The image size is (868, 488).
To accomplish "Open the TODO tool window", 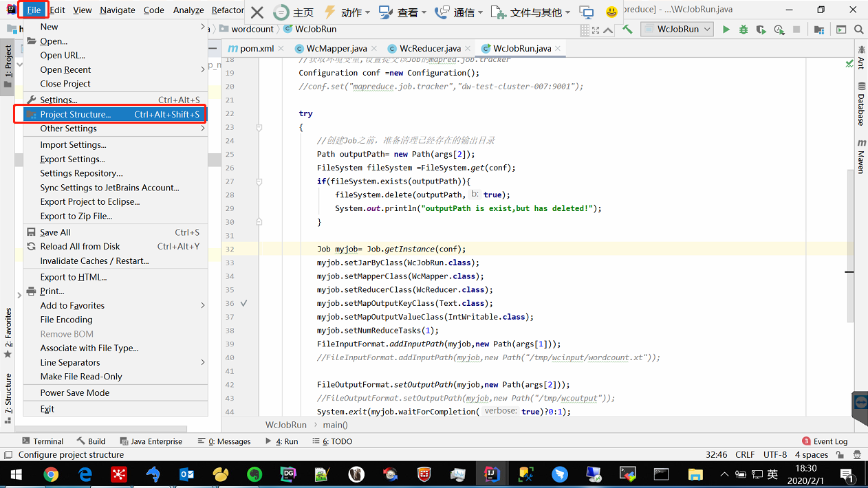I will [x=331, y=441].
